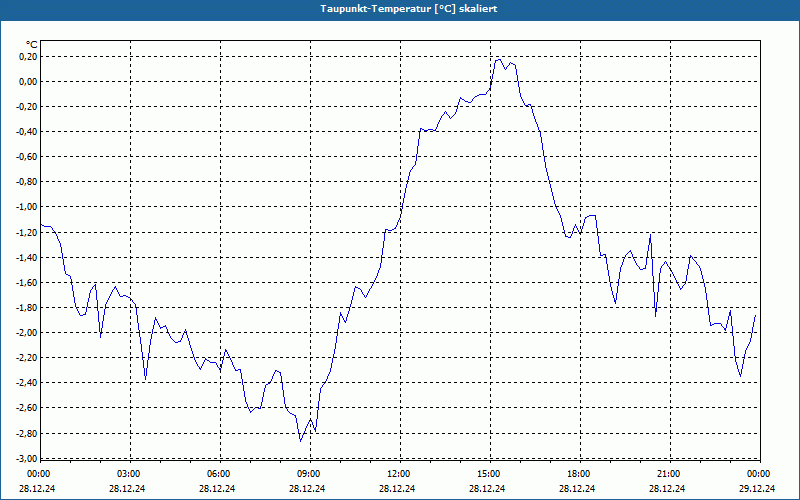Viewport: 800px width, 500px height.
Task: Select the '-0,40' y-axis value
Action: click(28, 132)
